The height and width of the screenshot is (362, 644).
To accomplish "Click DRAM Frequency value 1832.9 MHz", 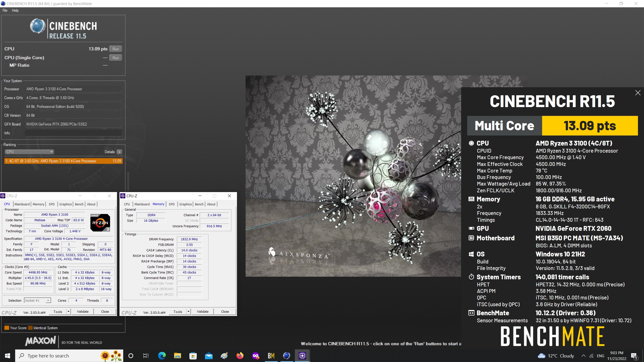I will 189,239.
